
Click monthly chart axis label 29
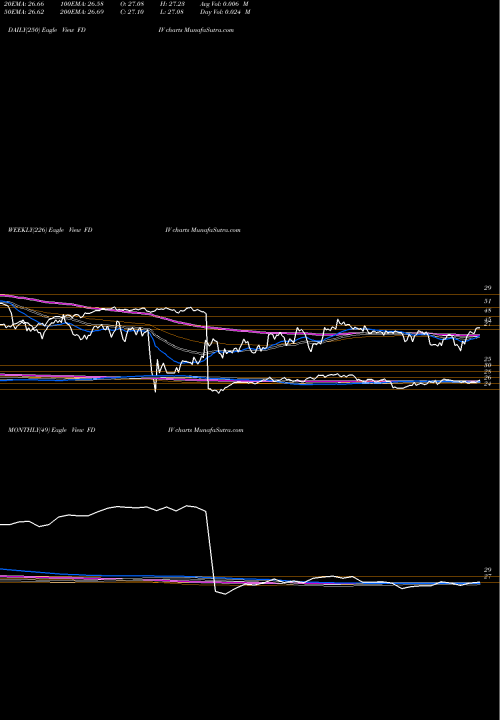click(487, 570)
